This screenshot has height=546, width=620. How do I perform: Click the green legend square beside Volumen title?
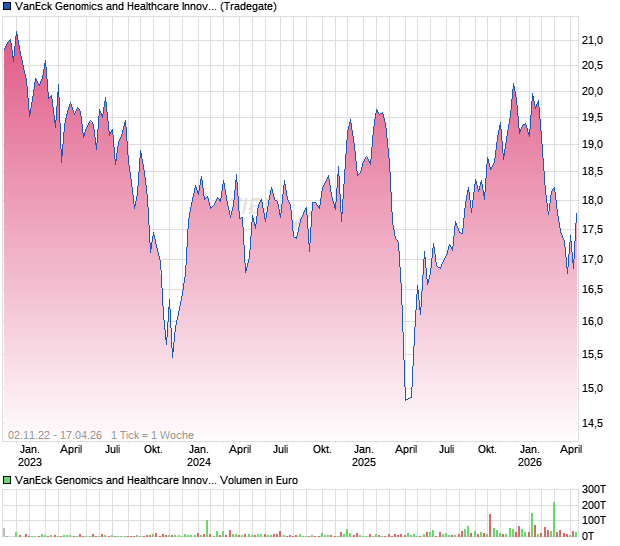[8, 481]
